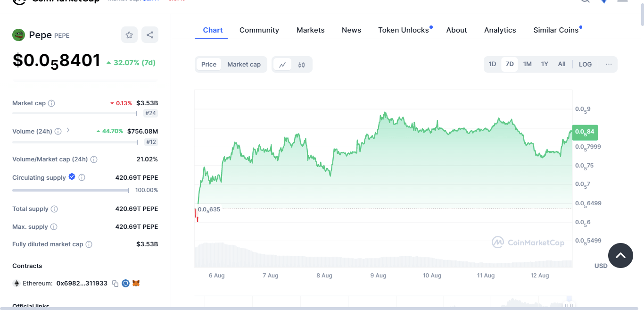Set chart range to All
The width and height of the screenshot is (644, 310).
coord(561,64)
